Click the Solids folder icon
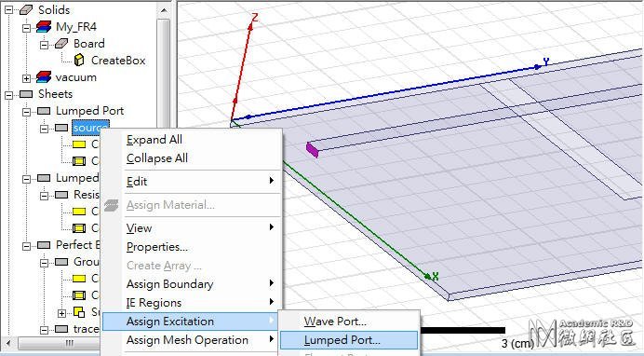This screenshot has width=644, height=356. 26,10
